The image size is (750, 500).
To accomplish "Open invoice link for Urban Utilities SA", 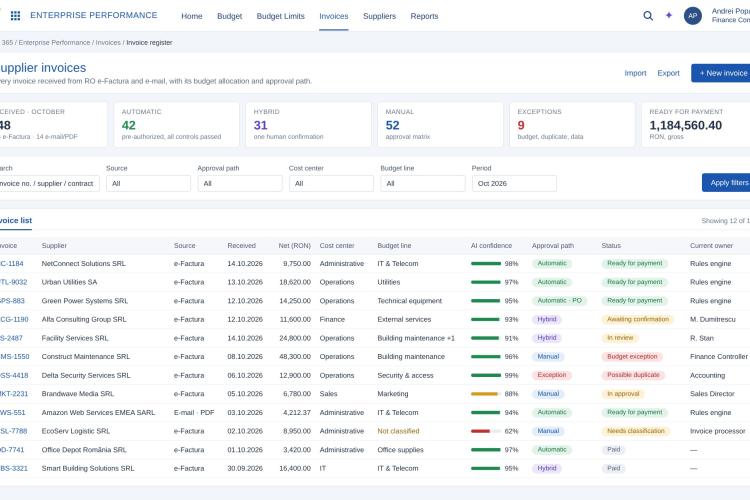I will pos(13,282).
